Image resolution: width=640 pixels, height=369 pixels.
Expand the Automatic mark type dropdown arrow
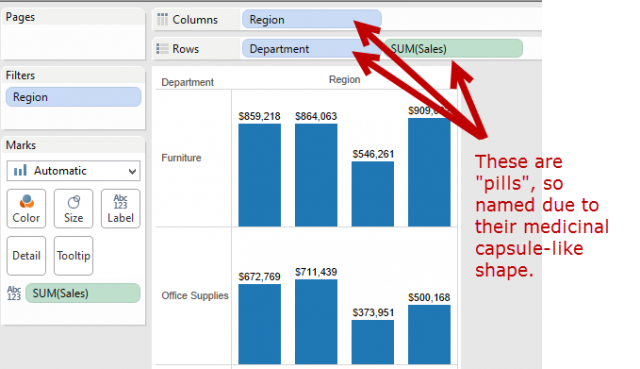click(x=132, y=171)
